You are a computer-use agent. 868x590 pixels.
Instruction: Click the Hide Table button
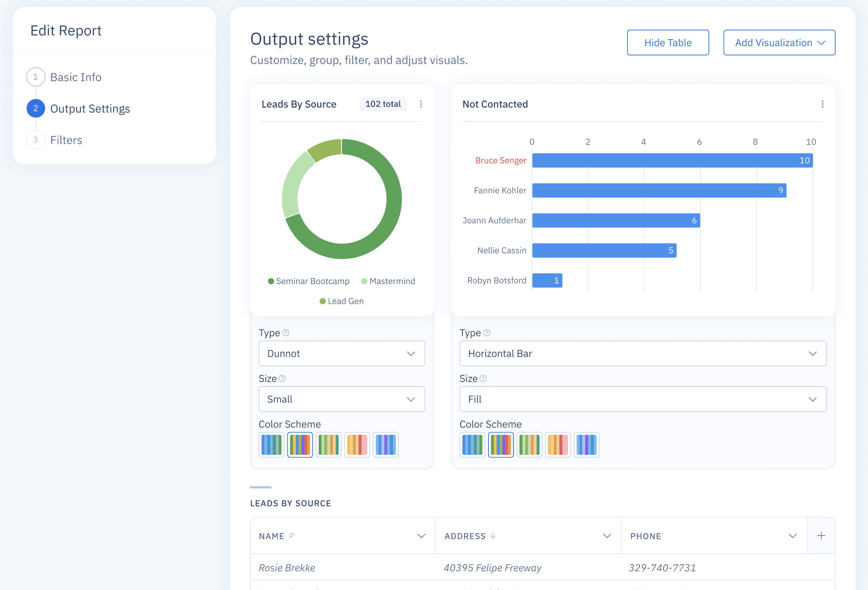[x=668, y=43]
